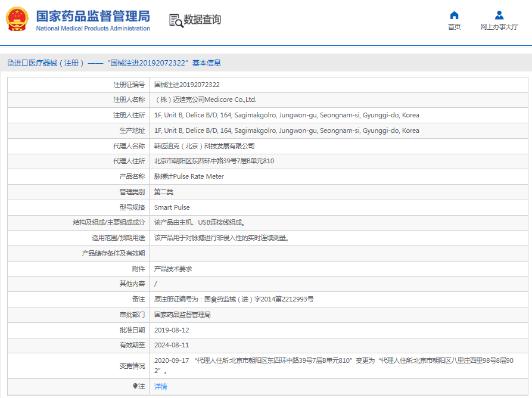Click the lightbulb icon beside 注
Screen dimensions: 532x398
click(135, 386)
